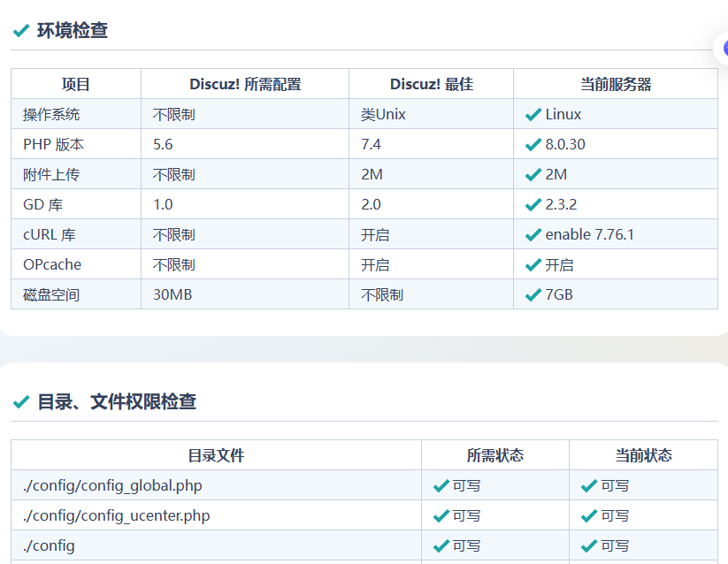Click the 开启 best value in cURL 库 row
Image resolution: width=728 pixels, height=564 pixels.
tap(375, 234)
